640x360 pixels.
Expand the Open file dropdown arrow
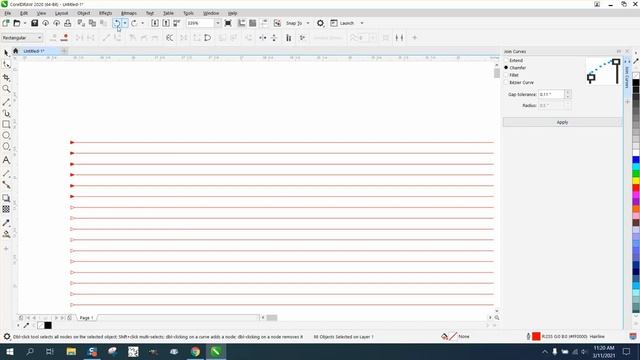(24, 23)
